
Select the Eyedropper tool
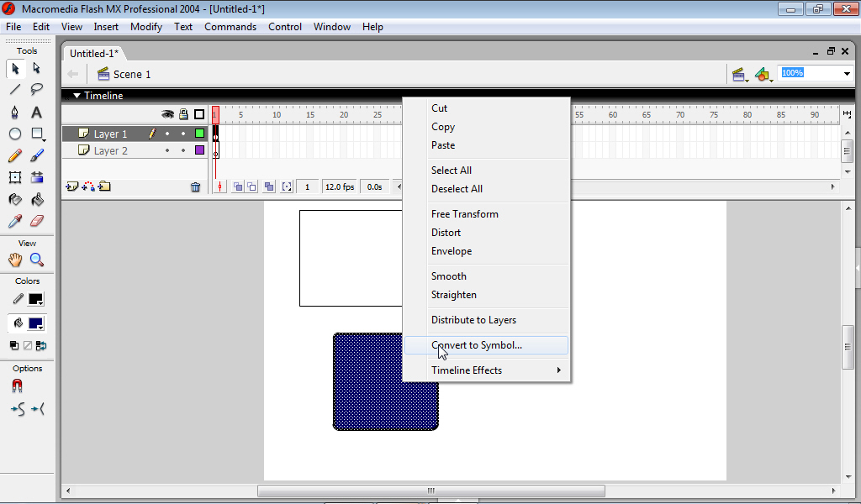(15, 221)
